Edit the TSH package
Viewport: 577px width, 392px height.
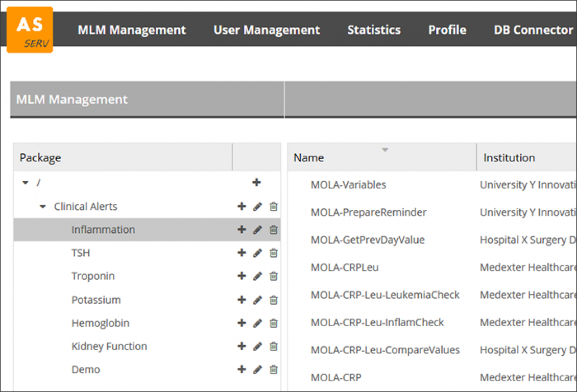[x=257, y=253]
